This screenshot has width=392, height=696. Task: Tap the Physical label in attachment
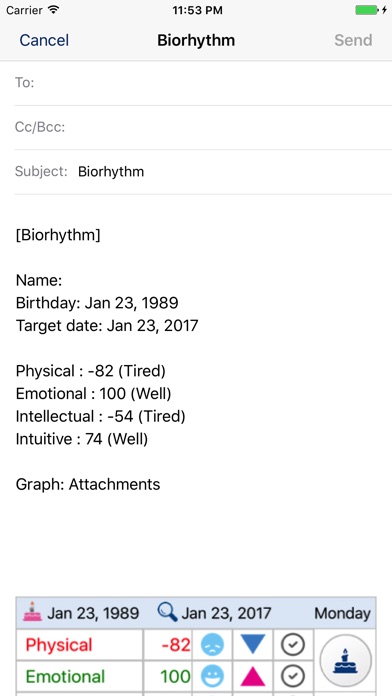[59, 645]
